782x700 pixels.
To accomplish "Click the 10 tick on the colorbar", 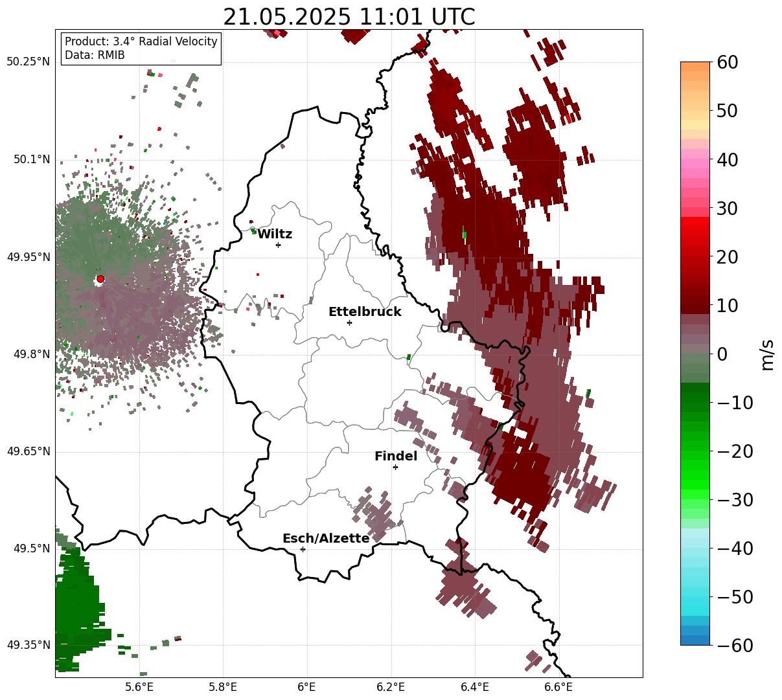I will (727, 306).
